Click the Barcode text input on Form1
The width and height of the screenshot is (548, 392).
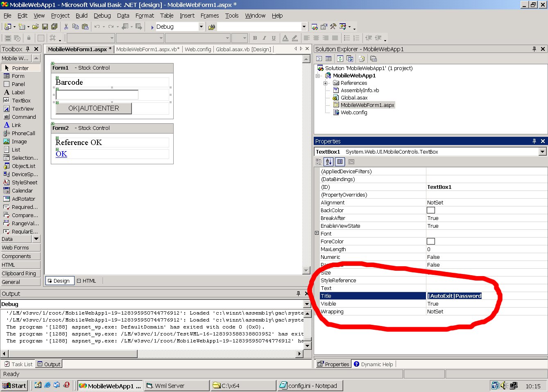point(97,95)
